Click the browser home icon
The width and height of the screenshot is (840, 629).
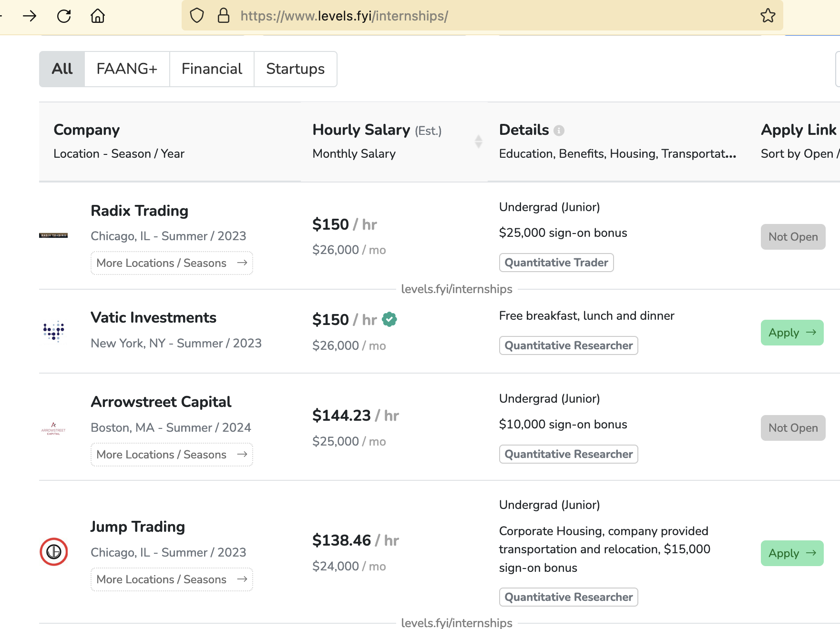pos(98,16)
